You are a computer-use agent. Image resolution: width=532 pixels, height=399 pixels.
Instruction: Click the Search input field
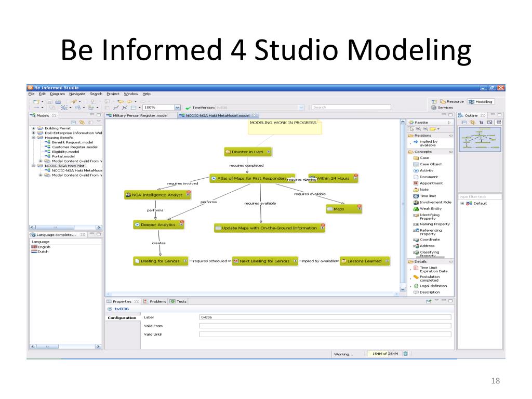(x=351, y=107)
